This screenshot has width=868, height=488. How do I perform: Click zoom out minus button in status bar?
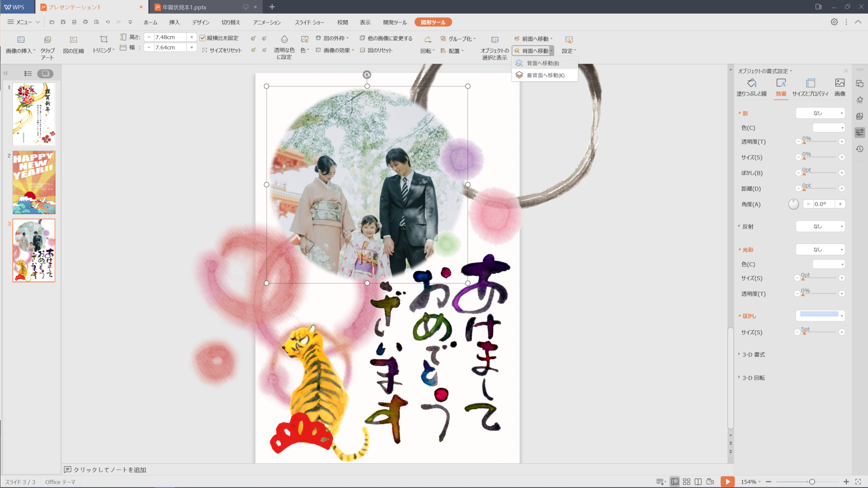click(769, 482)
